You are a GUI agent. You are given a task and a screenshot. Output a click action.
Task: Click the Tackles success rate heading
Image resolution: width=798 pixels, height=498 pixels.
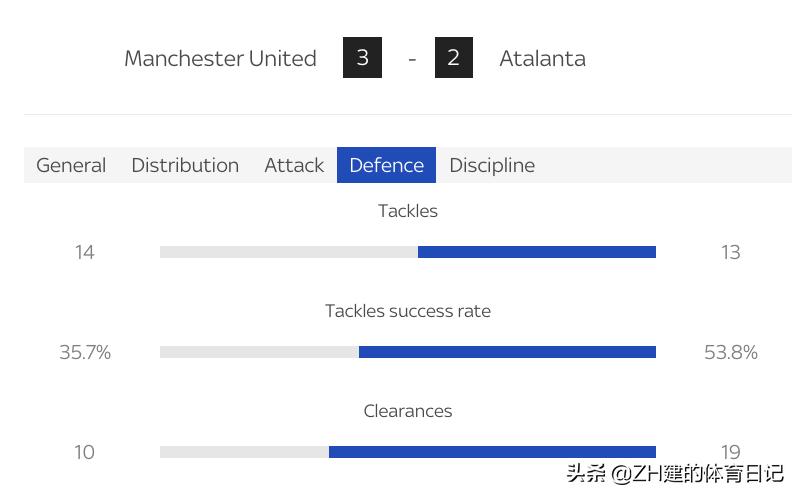point(408,311)
